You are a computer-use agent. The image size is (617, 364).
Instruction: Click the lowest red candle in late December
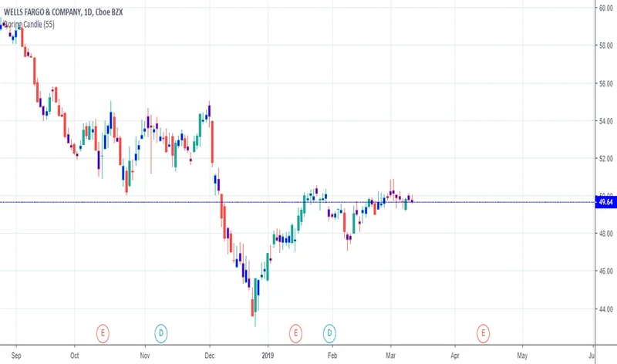point(253,308)
